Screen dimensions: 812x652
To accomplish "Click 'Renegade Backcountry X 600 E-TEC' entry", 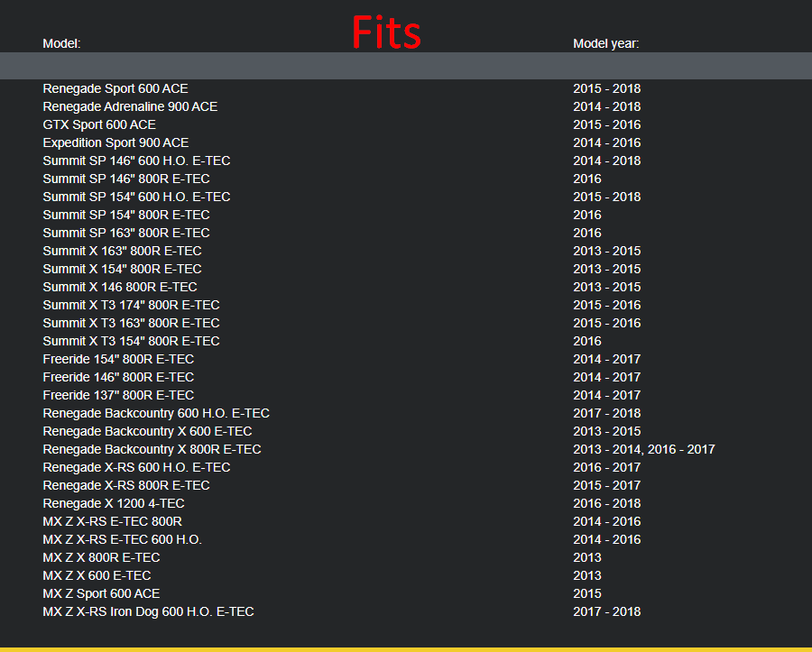I will [148, 432].
